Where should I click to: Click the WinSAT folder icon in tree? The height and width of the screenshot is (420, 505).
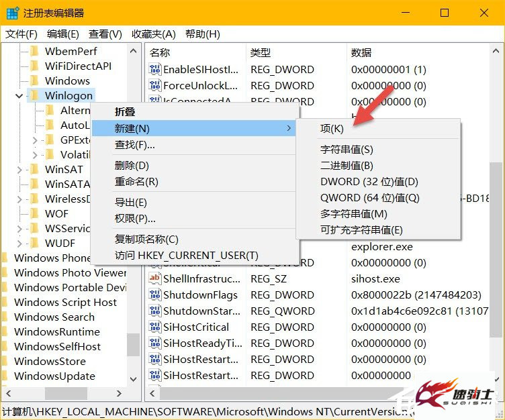coord(34,169)
